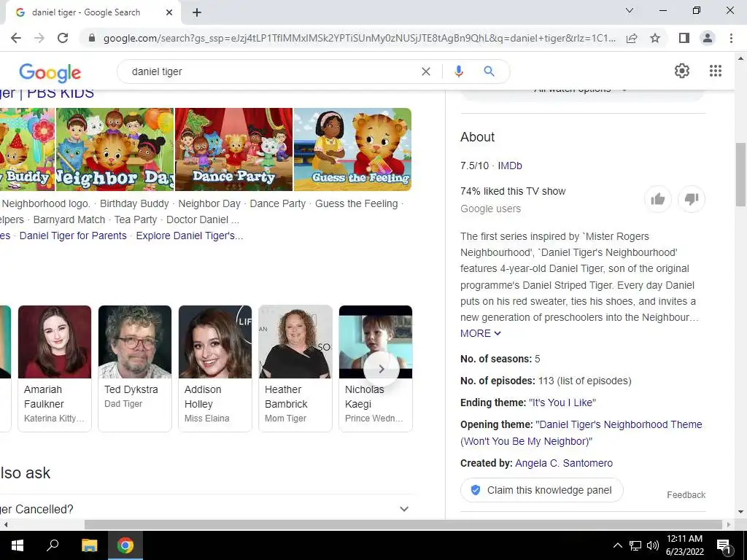Viewport: 747px width, 560px height.
Task: Open the Birthday Buddy thumbnail
Action: coord(27,149)
